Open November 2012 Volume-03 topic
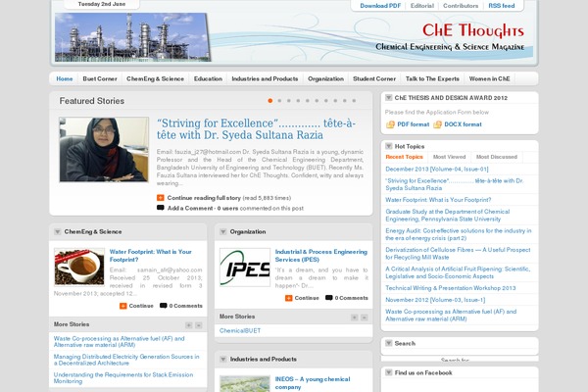Screen dimensions: 588x392 [x=435, y=300]
